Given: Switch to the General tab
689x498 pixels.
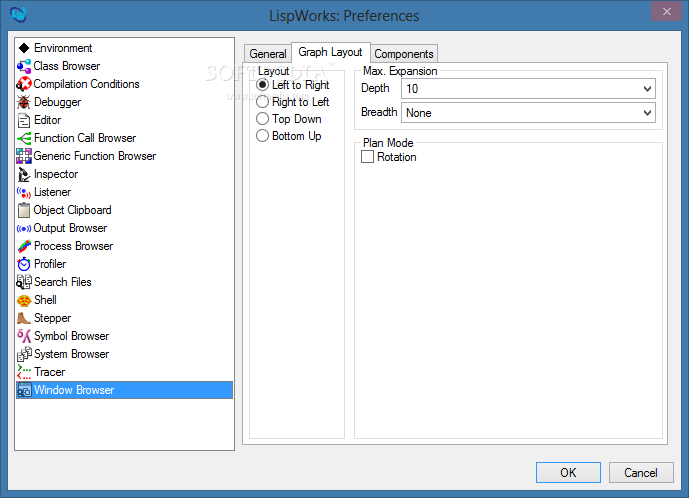Looking at the screenshot, I should [268, 54].
